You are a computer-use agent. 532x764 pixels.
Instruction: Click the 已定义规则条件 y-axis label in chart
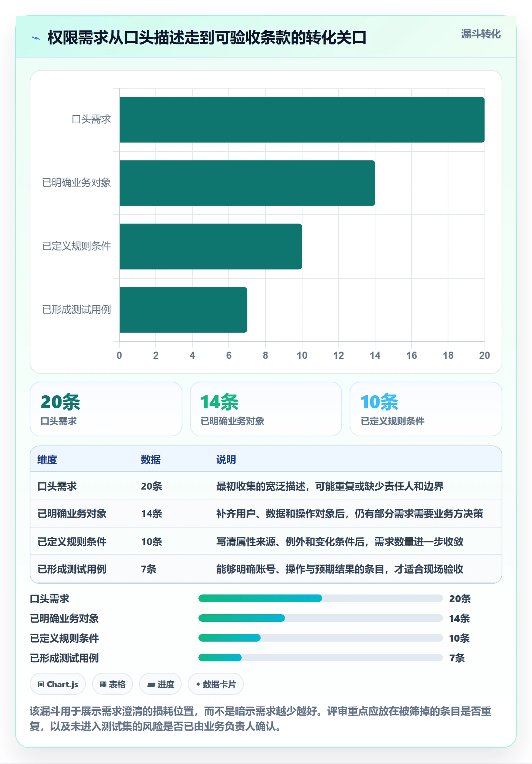[x=76, y=246]
